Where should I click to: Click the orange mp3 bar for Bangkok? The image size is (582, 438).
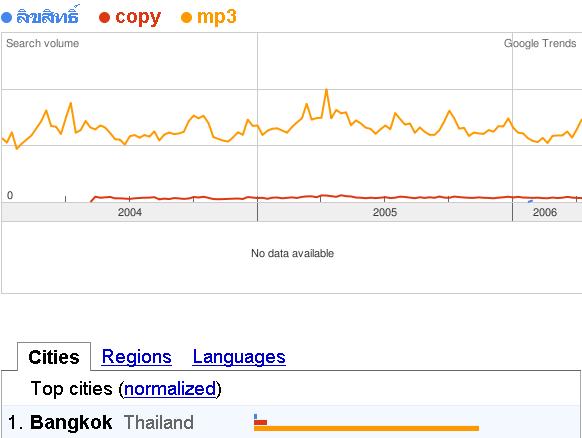[366, 428]
